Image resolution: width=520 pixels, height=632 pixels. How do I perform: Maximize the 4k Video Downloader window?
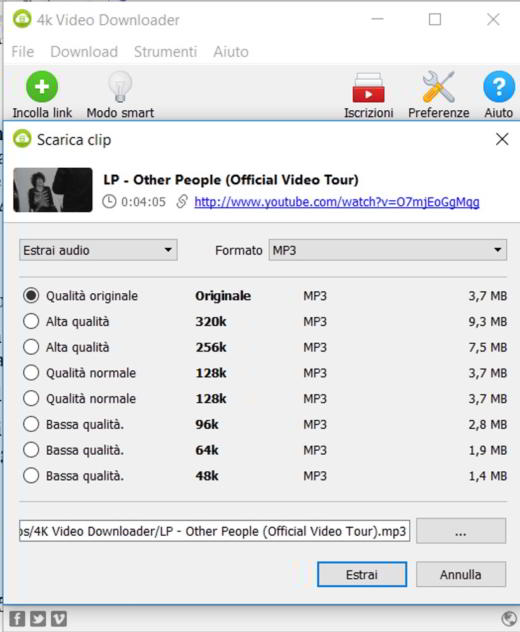pyautogui.click(x=435, y=19)
